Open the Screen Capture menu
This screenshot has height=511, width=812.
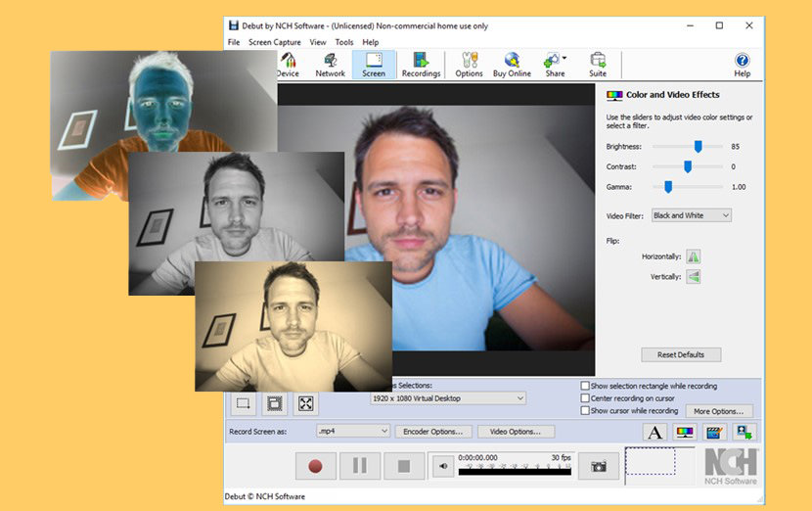275,42
